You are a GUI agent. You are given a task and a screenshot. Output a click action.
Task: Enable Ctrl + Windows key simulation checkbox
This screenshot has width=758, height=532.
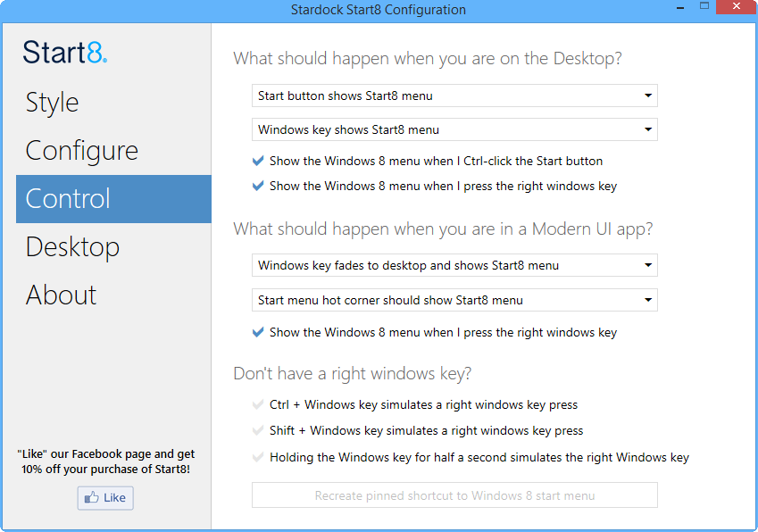pos(258,405)
